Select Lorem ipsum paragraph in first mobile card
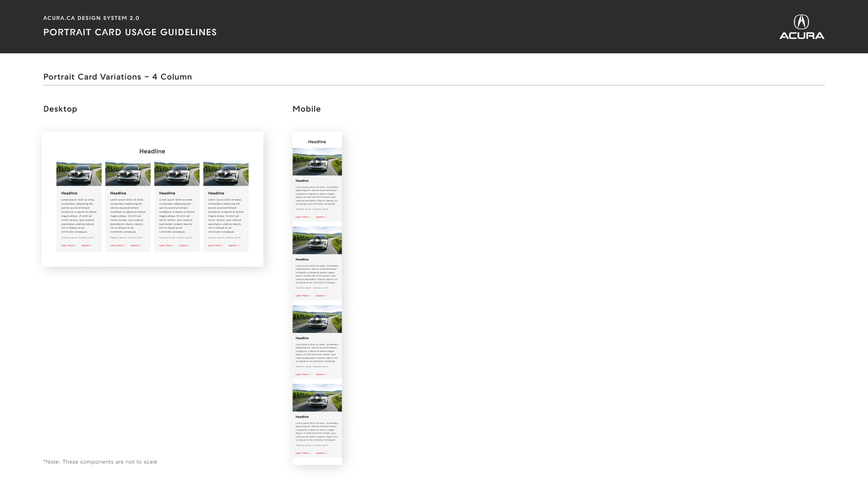The width and height of the screenshot is (868, 488). 317,195
